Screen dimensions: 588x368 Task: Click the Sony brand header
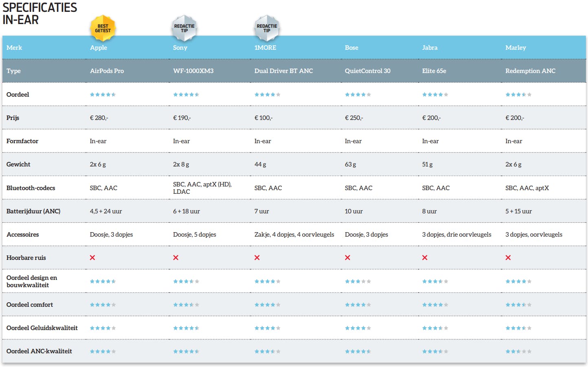(x=180, y=48)
